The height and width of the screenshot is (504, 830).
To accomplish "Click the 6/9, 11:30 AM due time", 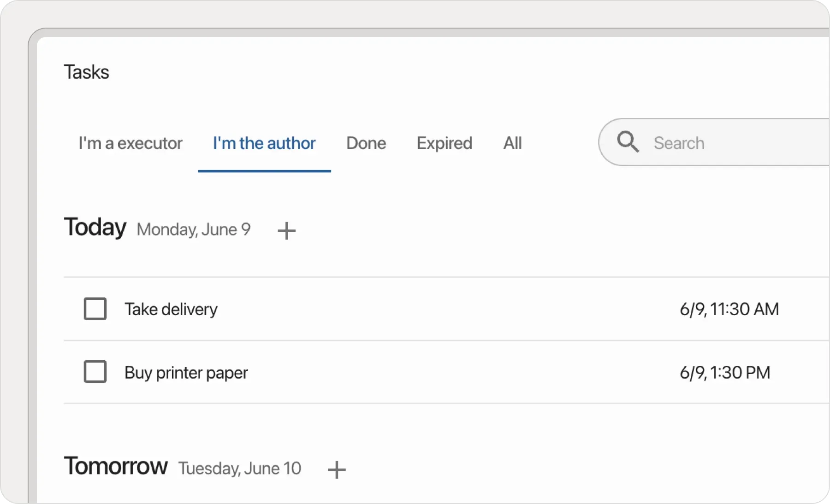I will (729, 309).
